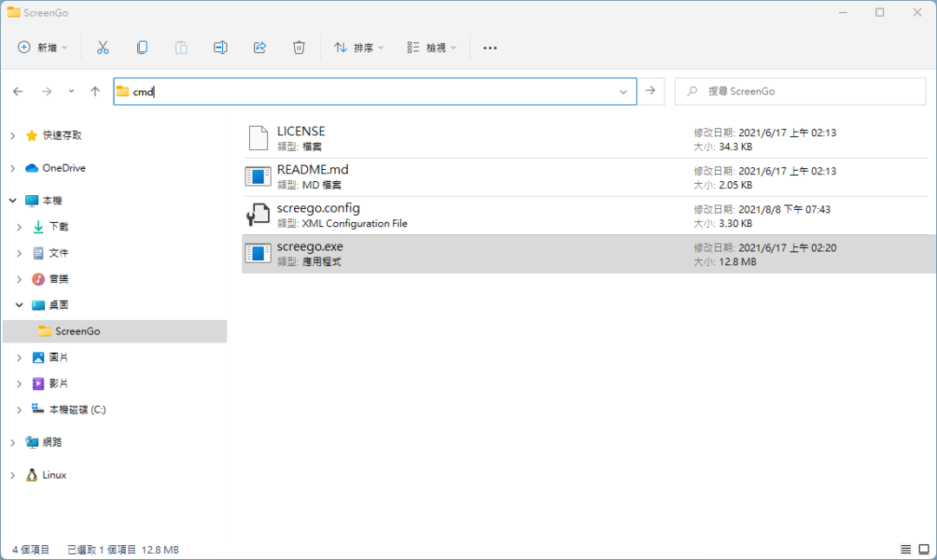Viewport: 937px width, 560px height.
Task: Click the Delete trash can icon
Action: click(x=298, y=48)
